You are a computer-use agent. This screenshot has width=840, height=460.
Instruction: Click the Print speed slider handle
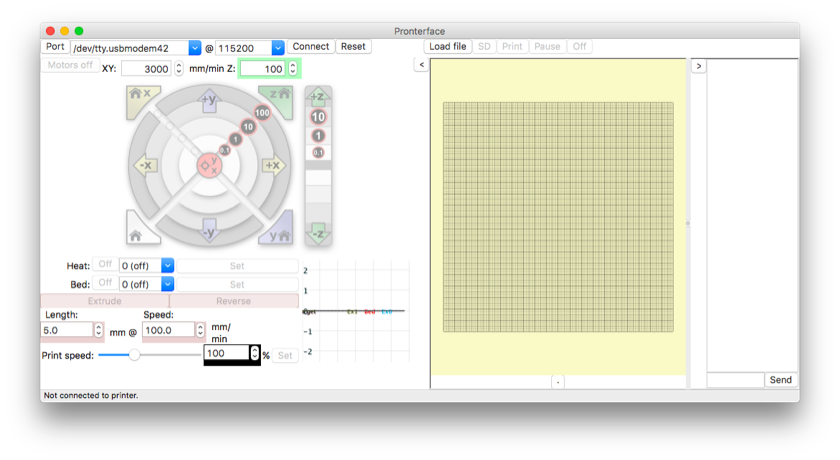pyautogui.click(x=134, y=355)
